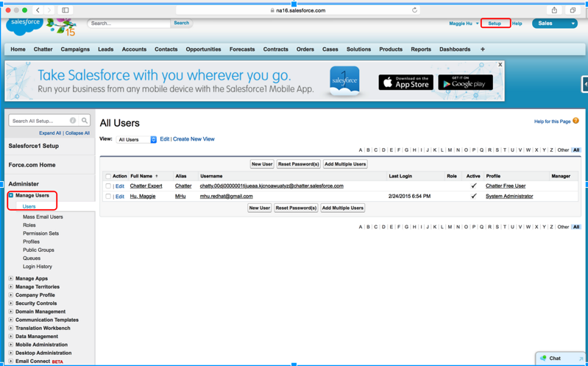The height and width of the screenshot is (366, 588).
Task: Expand Data Management section
Action: point(11,337)
